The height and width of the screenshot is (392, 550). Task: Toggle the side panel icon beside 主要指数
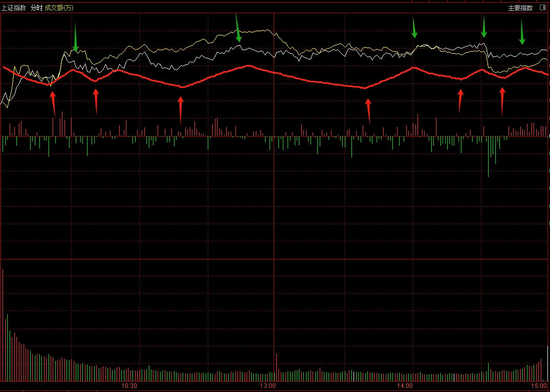click(x=542, y=8)
